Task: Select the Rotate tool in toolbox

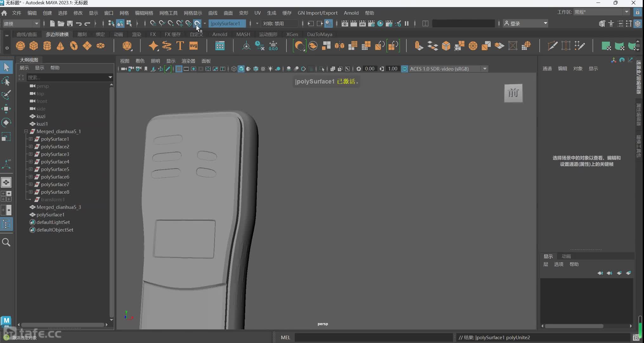Action: point(6,123)
